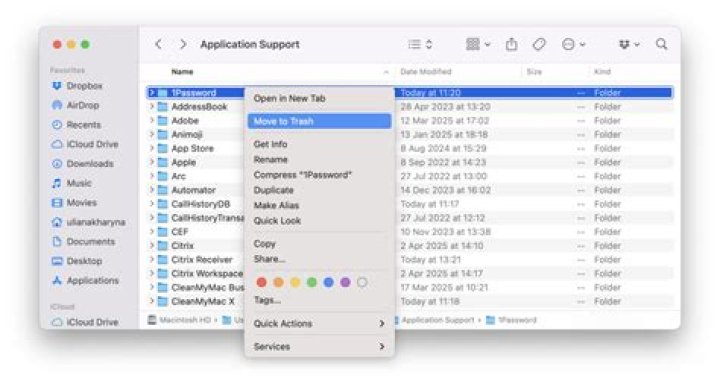The image size is (720, 381).
Task: Apply the purple tag color
Action: click(x=345, y=282)
